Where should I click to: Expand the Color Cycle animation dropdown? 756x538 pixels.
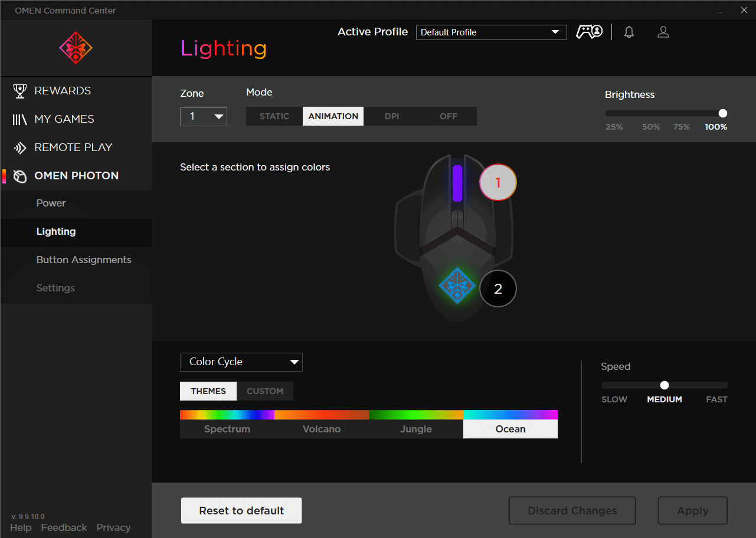tap(241, 362)
